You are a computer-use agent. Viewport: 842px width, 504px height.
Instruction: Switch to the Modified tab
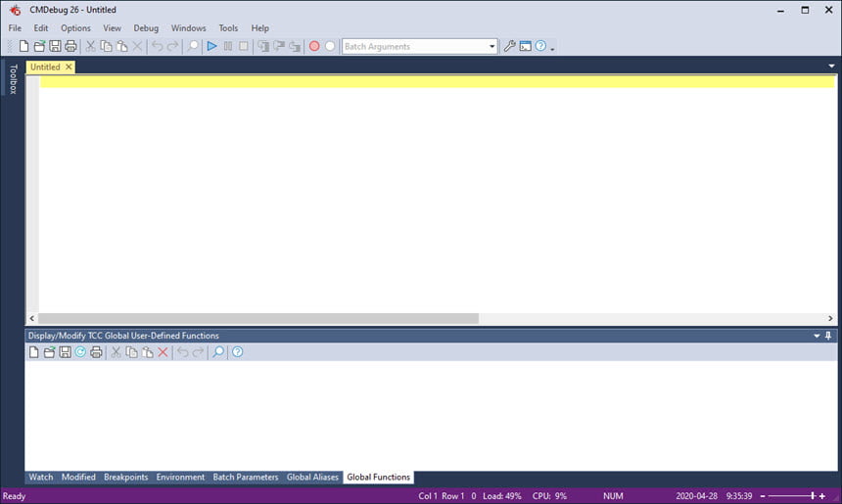pyautogui.click(x=78, y=478)
